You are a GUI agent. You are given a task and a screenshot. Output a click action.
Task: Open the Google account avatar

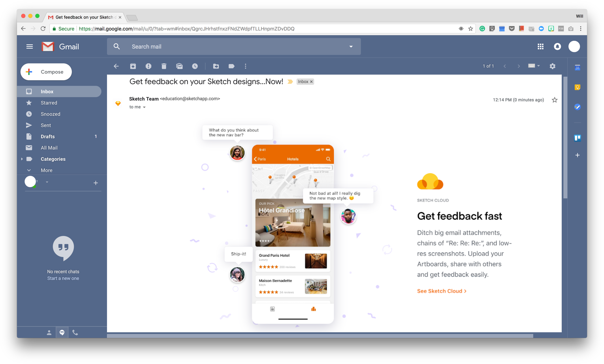[574, 46]
